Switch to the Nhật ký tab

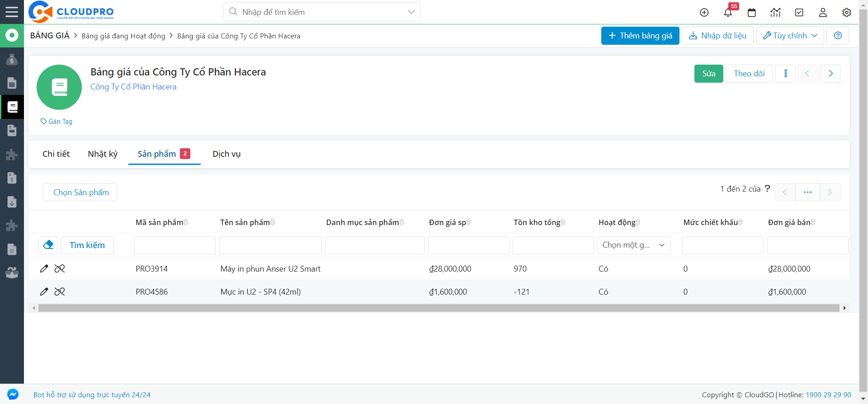(103, 154)
